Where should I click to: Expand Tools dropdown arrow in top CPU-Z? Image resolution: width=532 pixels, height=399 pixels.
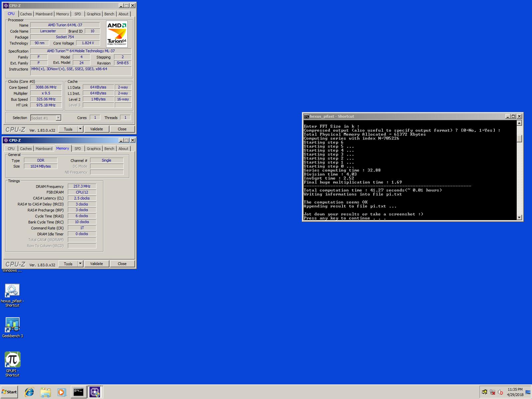[80, 129]
